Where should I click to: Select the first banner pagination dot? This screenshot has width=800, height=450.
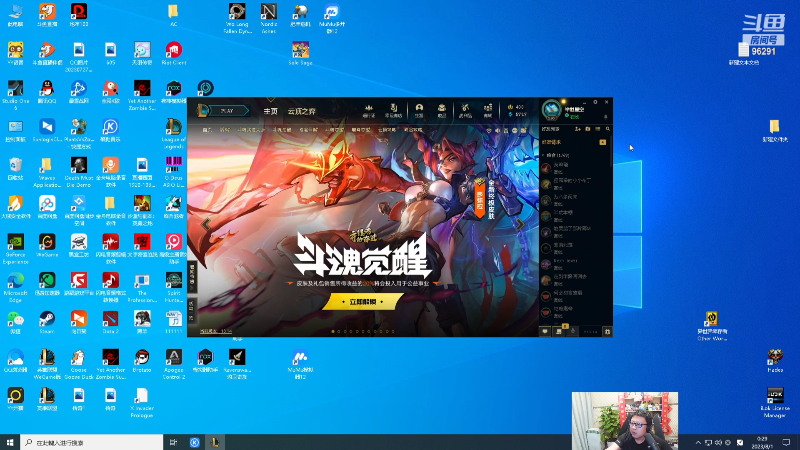click(333, 332)
